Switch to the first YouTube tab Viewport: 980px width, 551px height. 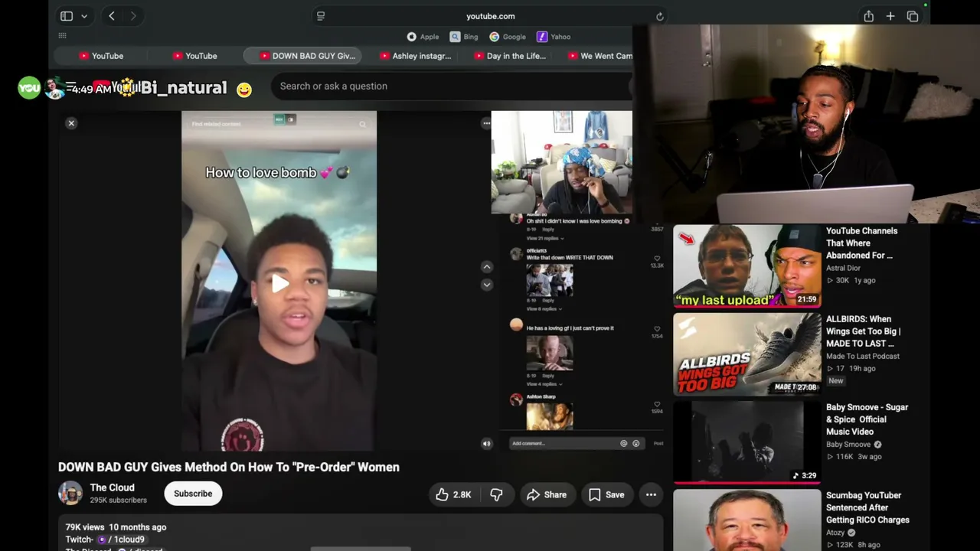(x=101, y=56)
